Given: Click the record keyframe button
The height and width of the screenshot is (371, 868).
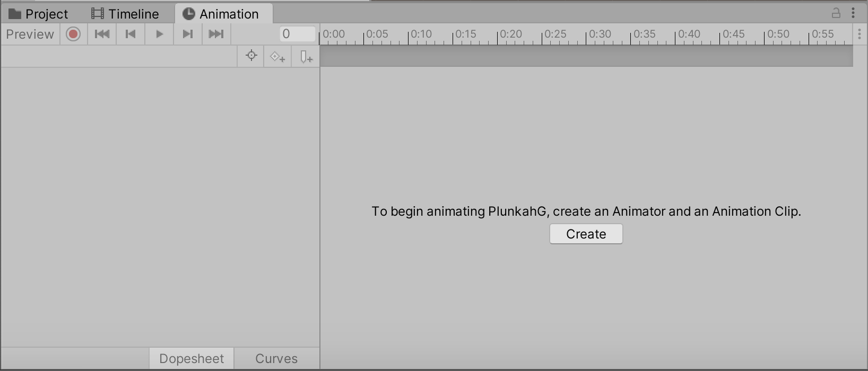Looking at the screenshot, I should point(73,34).
